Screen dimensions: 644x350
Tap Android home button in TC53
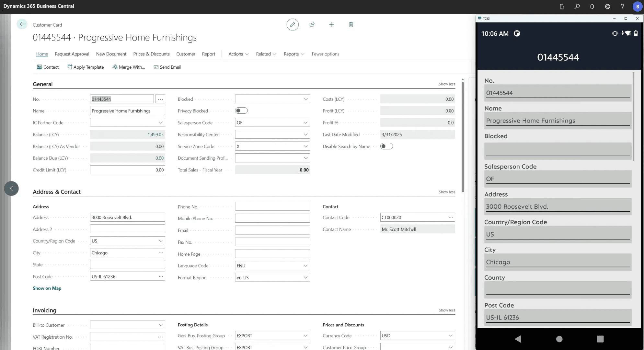tap(559, 339)
